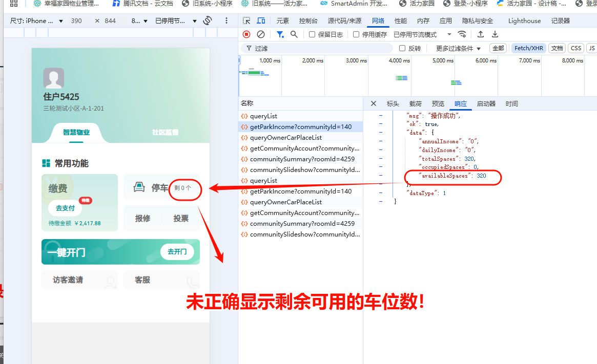Viewport: 597px width, 364px height.
Task: Toggle the device toolbar icon
Action: 261,21
